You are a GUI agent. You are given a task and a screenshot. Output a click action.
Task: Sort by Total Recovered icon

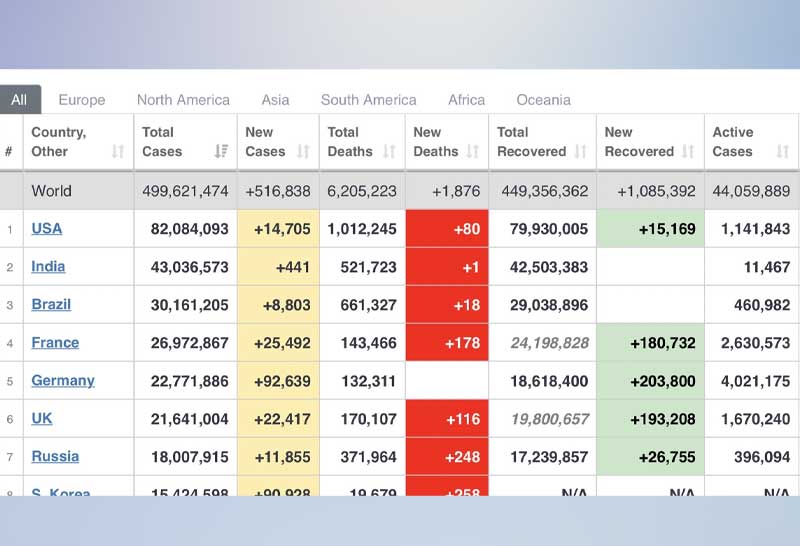tap(580, 152)
